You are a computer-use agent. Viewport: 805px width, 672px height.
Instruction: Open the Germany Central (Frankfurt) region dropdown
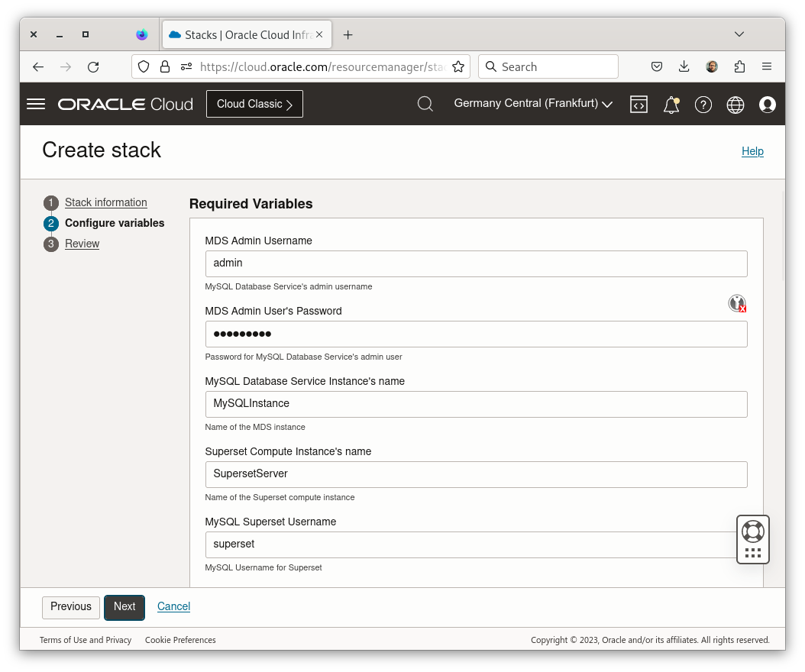click(x=532, y=104)
